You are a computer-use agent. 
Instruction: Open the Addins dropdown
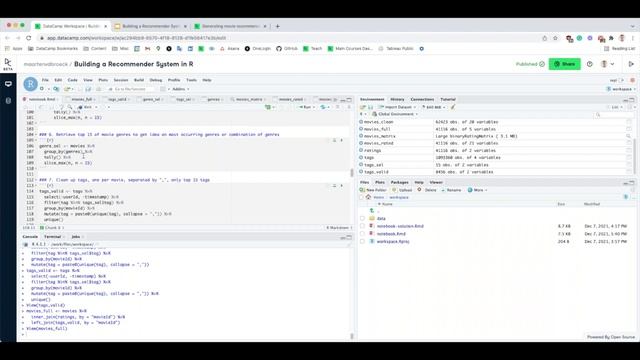tap(180, 89)
